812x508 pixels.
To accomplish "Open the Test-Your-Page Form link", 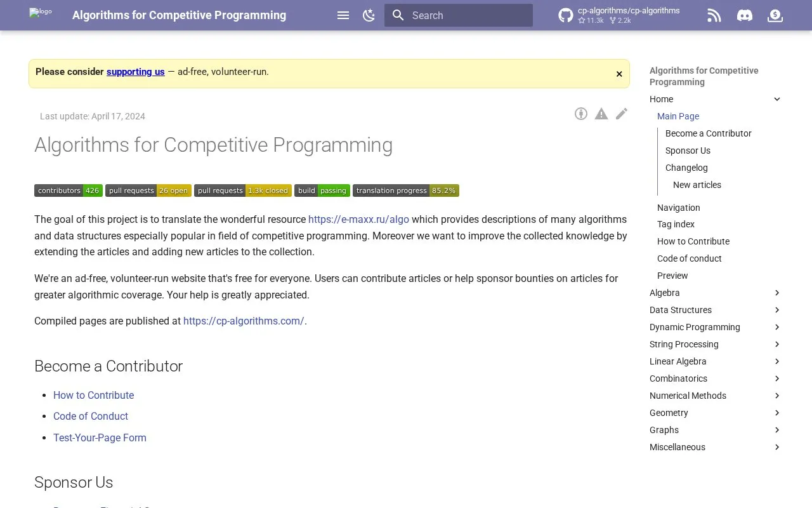I will tap(100, 438).
